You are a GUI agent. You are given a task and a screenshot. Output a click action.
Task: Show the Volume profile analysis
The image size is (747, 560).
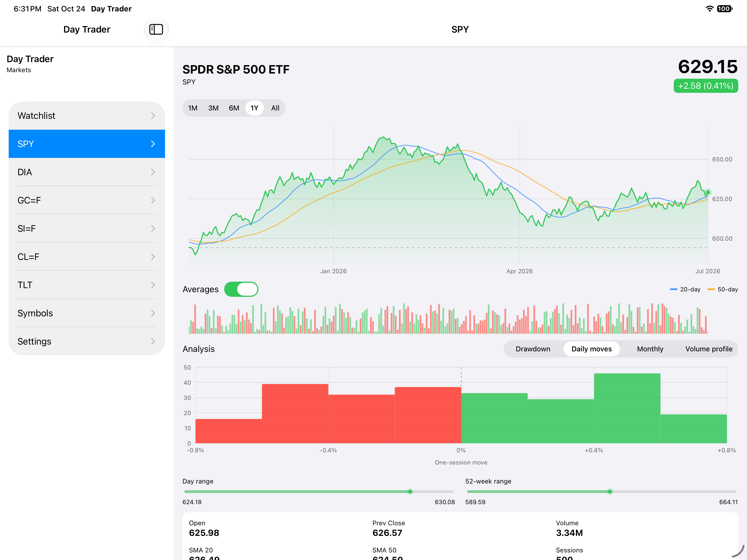(x=709, y=349)
